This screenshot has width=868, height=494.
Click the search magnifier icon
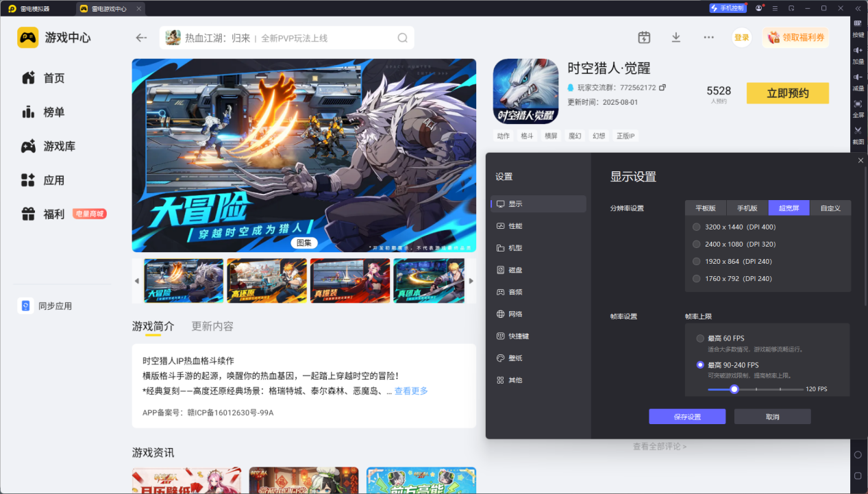point(403,38)
